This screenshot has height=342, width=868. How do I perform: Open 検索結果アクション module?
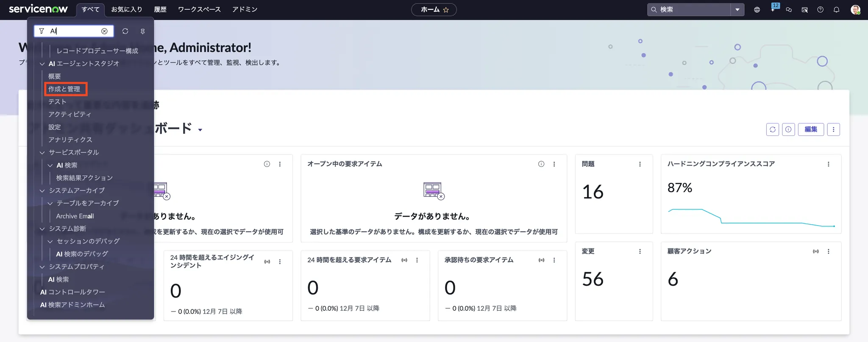(x=84, y=178)
